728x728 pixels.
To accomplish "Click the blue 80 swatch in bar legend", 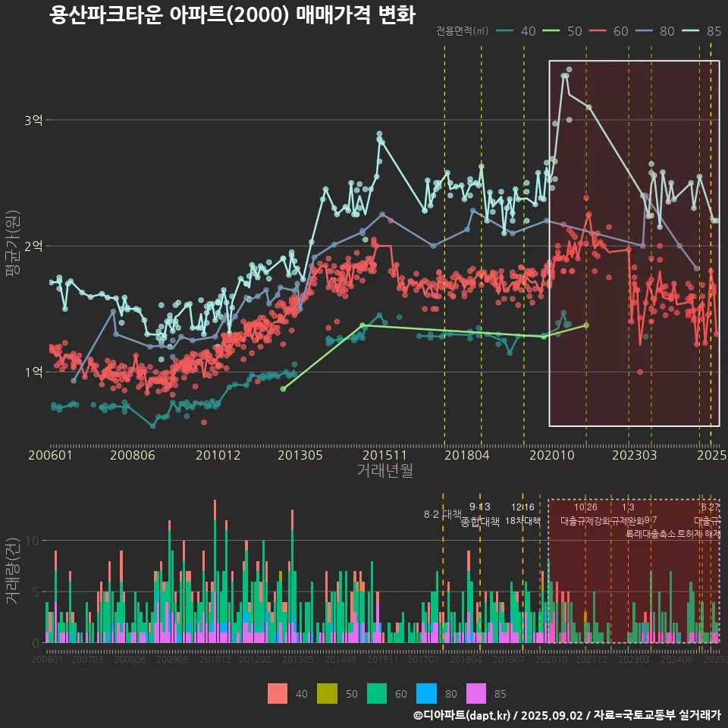I will tap(427, 694).
